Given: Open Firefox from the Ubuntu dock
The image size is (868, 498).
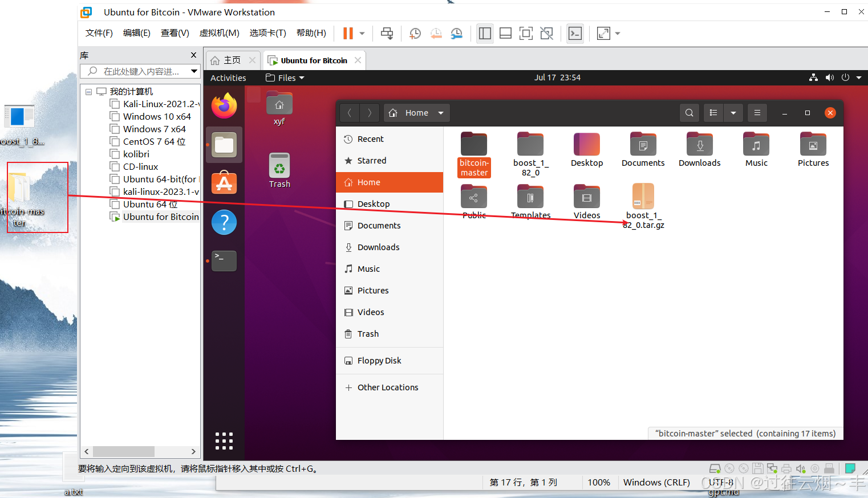Looking at the screenshot, I should pyautogui.click(x=224, y=105).
